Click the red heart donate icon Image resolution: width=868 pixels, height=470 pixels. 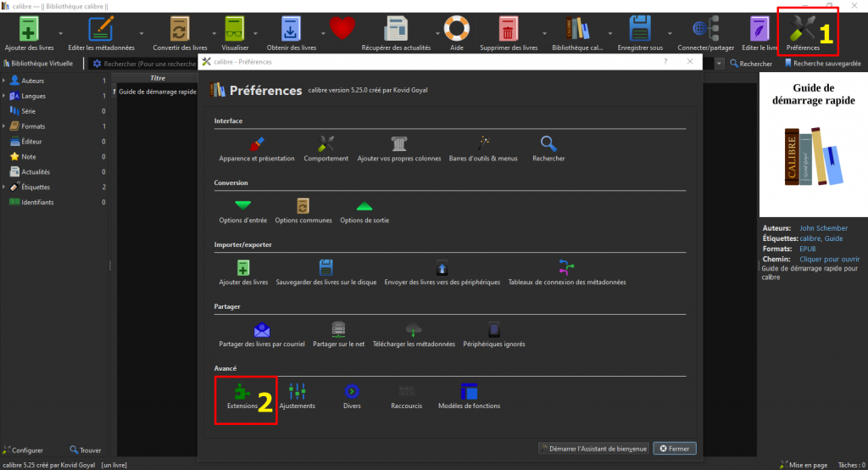click(x=342, y=28)
